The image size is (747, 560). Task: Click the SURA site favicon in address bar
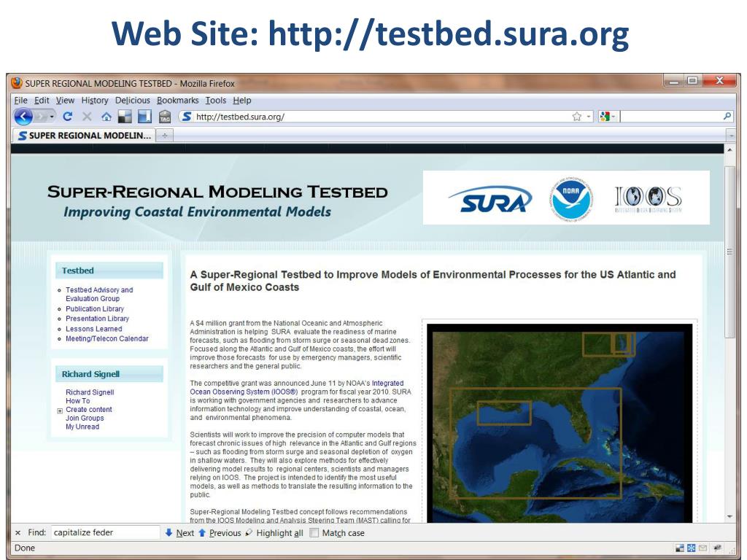point(187,117)
